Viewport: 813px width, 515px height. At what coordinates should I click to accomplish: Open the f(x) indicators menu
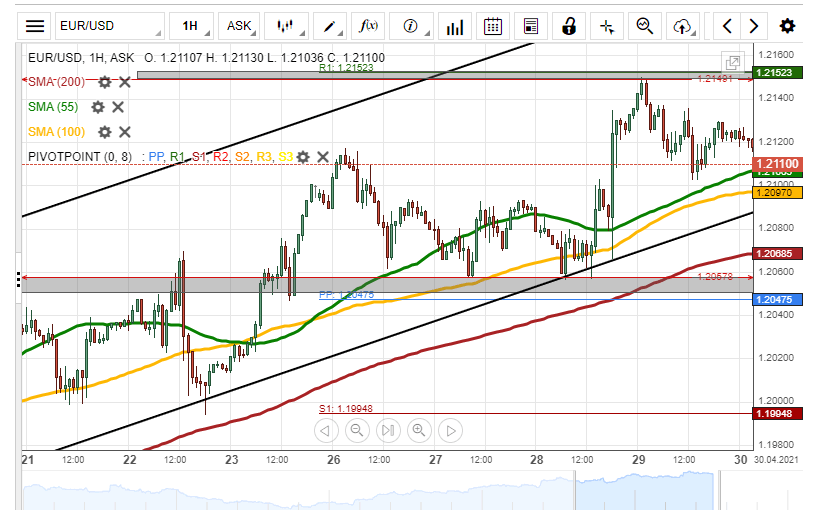pyautogui.click(x=369, y=26)
